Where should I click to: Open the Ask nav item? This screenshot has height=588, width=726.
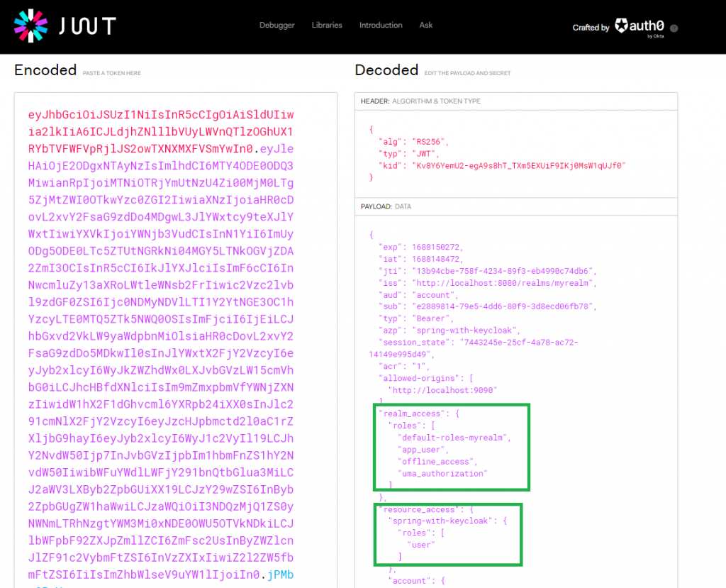[x=426, y=25]
